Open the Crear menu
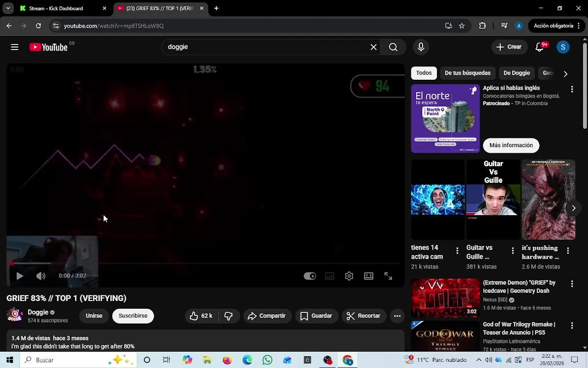 click(x=509, y=47)
